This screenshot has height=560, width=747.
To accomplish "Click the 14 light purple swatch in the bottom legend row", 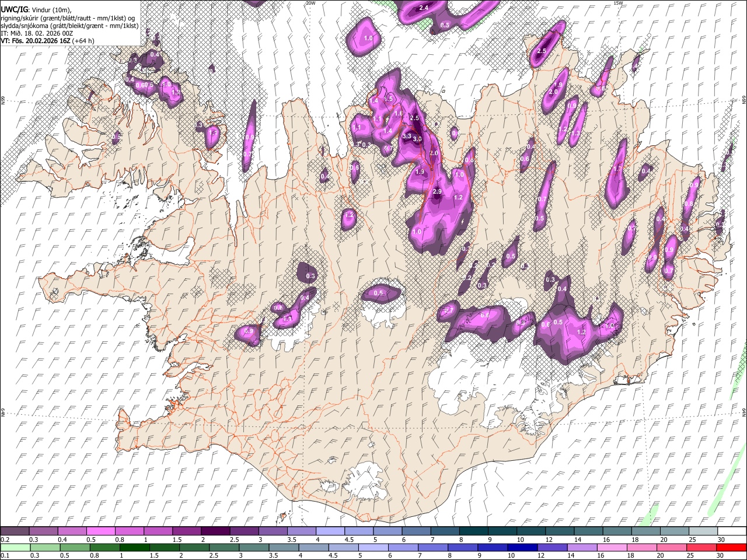I will (x=582, y=548).
